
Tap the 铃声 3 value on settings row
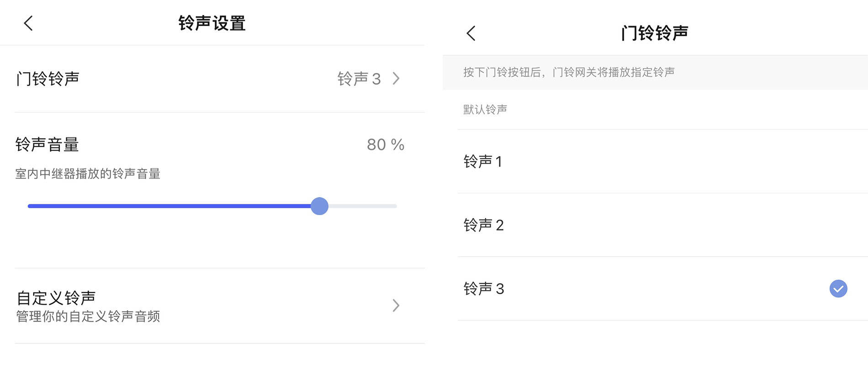click(x=359, y=79)
